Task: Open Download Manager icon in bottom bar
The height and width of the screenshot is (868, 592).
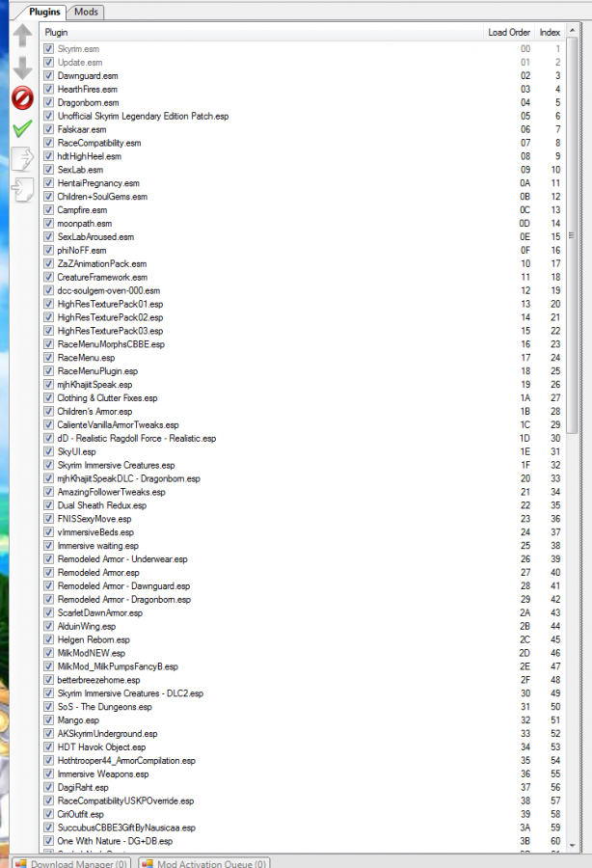Action: click(x=20, y=863)
